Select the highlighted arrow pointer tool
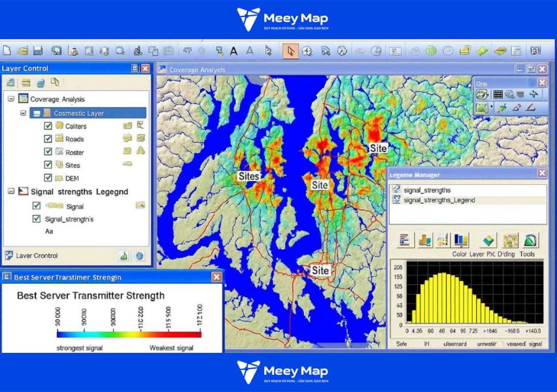 pos(290,51)
